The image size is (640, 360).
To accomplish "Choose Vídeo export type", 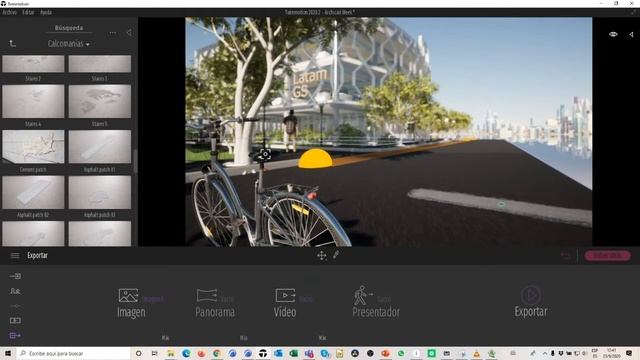I will 285,303.
